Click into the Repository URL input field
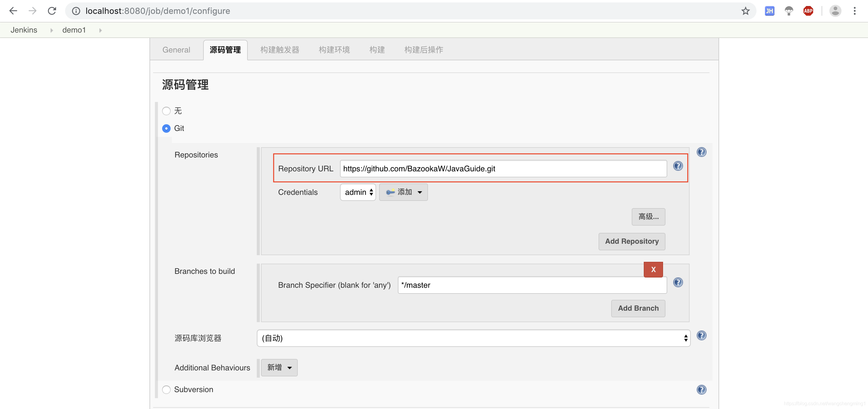The height and width of the screenshot is (409, 868). click(x=503, y=169)
